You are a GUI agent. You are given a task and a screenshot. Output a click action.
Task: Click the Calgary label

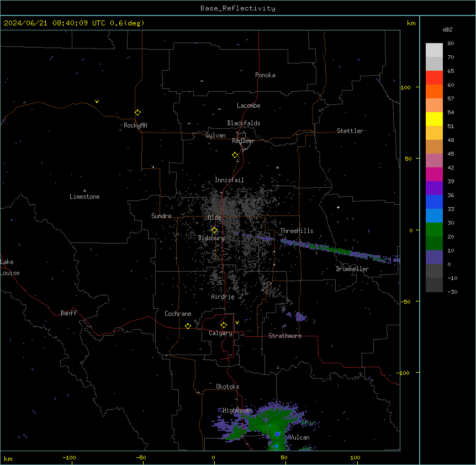pyautogui.click(x=220, y=333)
